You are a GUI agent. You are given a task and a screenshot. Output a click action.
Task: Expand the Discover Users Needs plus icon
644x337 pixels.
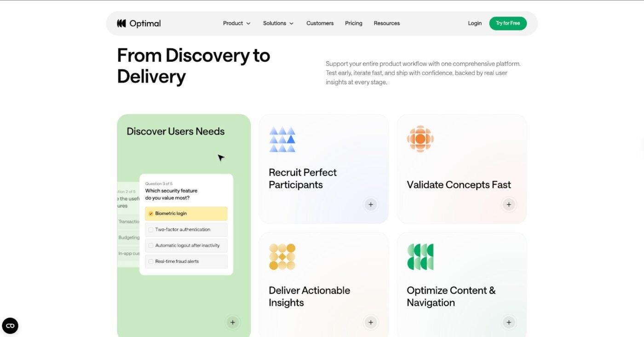tap(233, 322)
